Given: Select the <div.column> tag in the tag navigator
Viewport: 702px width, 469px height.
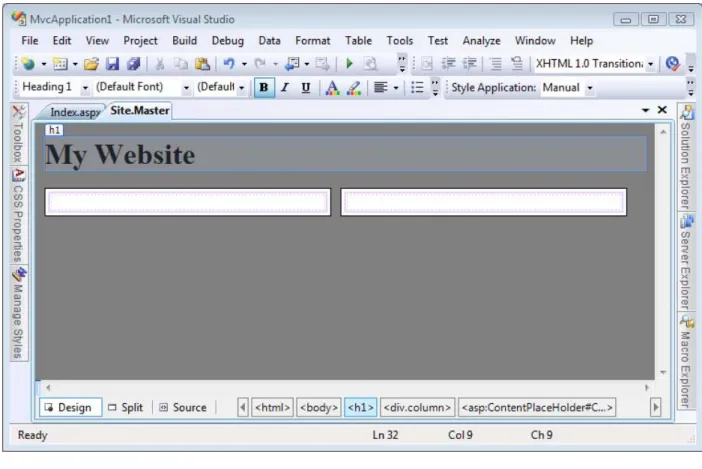Looking at the screenshot, I should [x=417, y=407].
